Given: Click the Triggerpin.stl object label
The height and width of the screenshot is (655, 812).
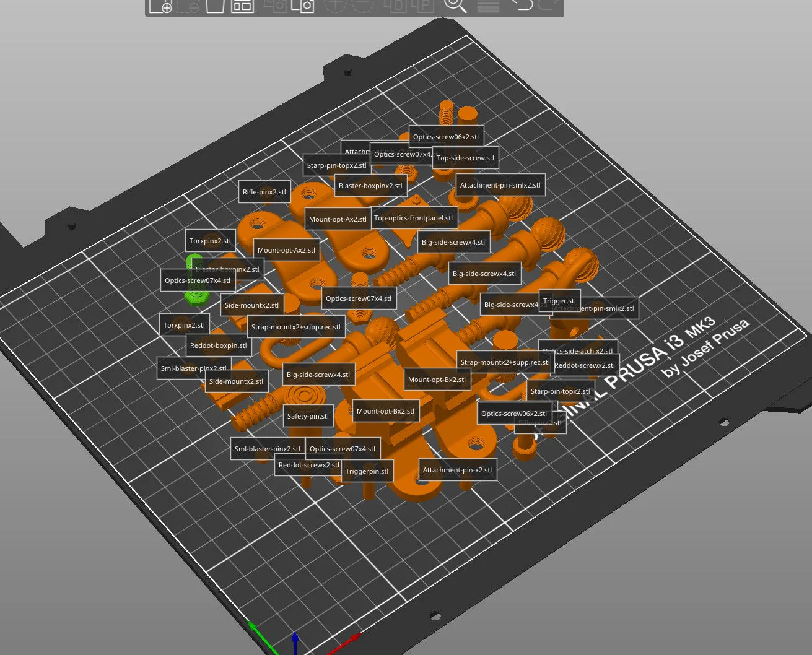Looking at the screenshot, I should tap(367, 471).
